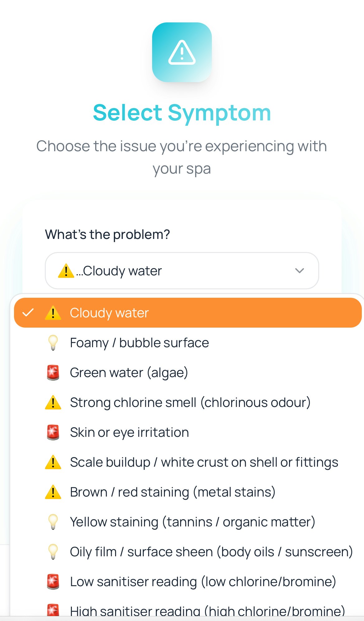
Task: Click the orange highlight bar on Cloudy water
Action: 187,313
